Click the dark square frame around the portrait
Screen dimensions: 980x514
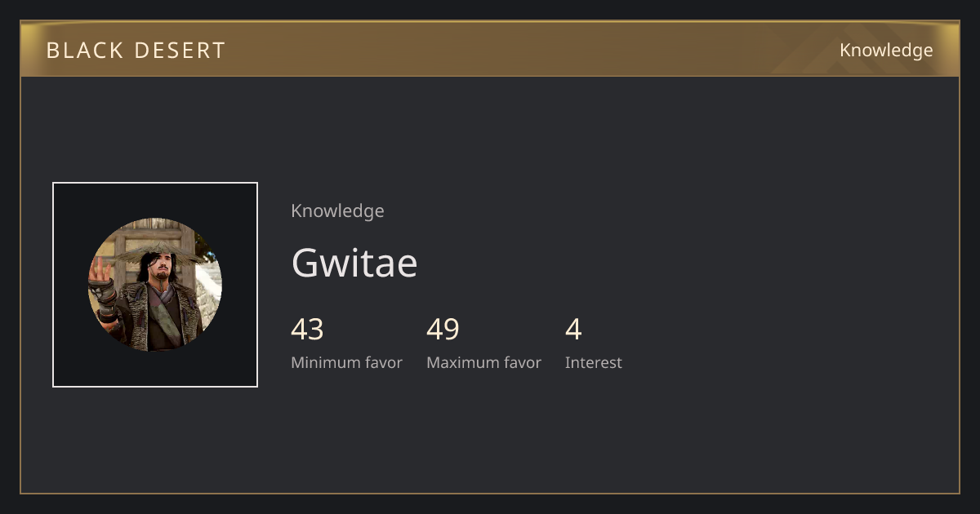click(155, 285)
